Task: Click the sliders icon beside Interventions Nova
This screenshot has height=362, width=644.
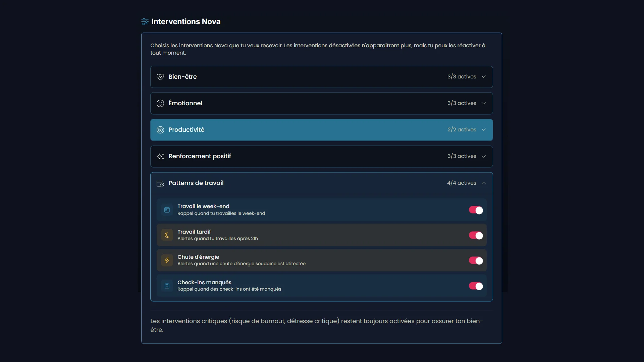Action: point(145,22)
